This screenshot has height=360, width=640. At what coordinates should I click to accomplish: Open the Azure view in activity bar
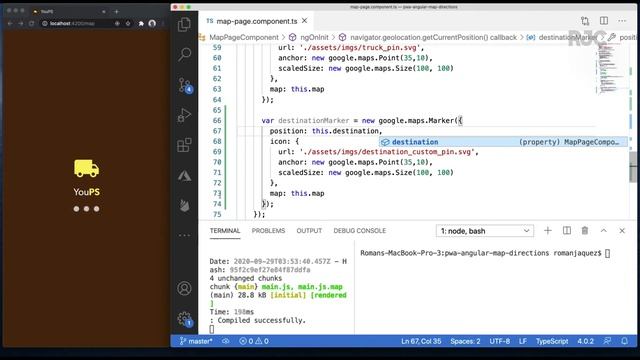[x=184, y=176]
